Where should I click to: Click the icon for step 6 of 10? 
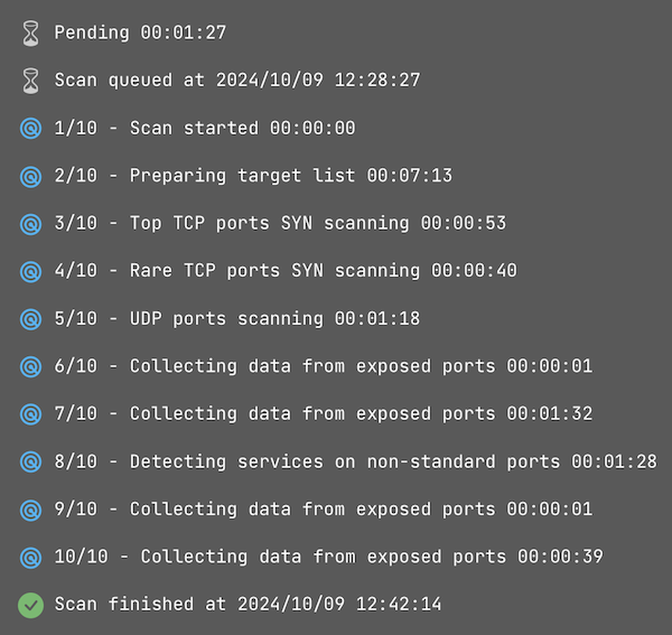(30, 366)
